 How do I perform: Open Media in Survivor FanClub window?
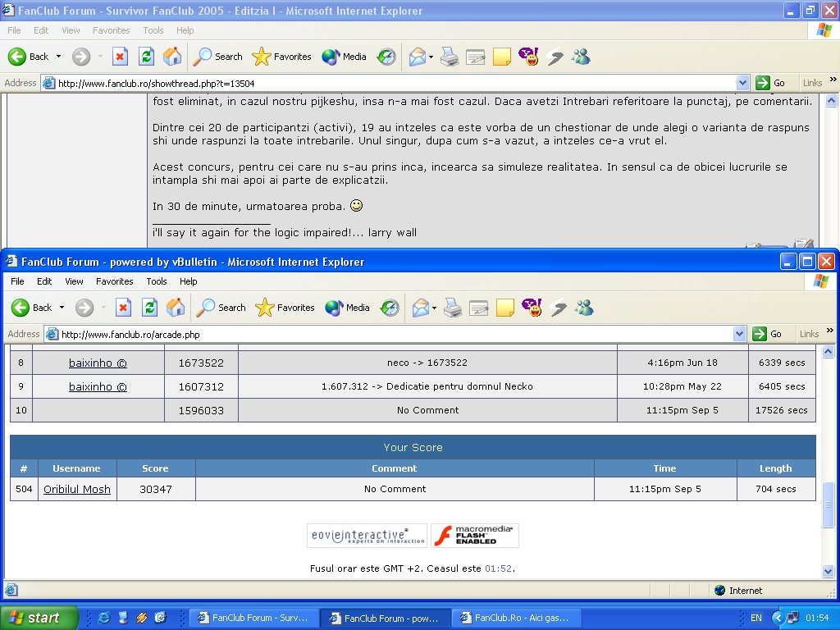345,57
